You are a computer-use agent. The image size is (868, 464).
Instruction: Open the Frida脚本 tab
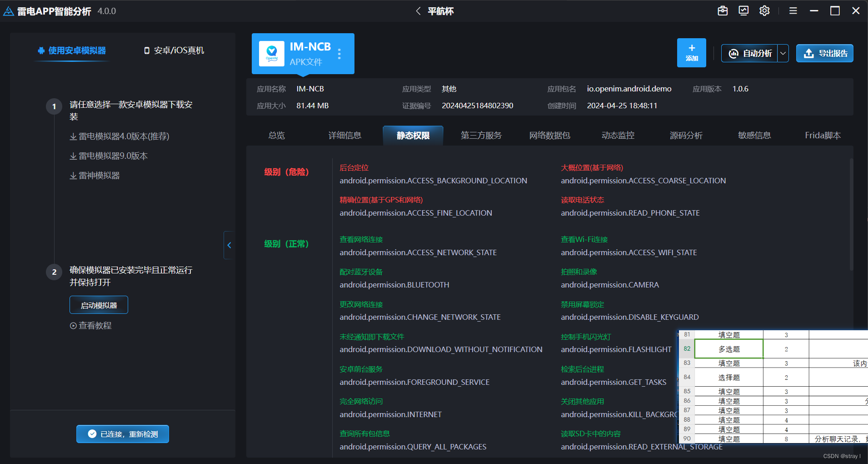tap(823, 136)
